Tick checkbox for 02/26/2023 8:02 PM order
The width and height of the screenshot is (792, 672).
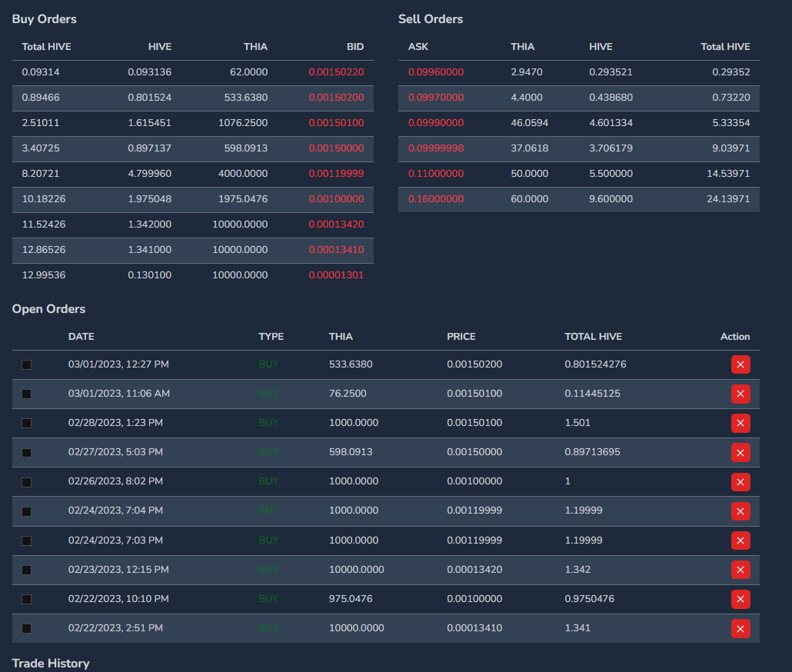[27, 482]
